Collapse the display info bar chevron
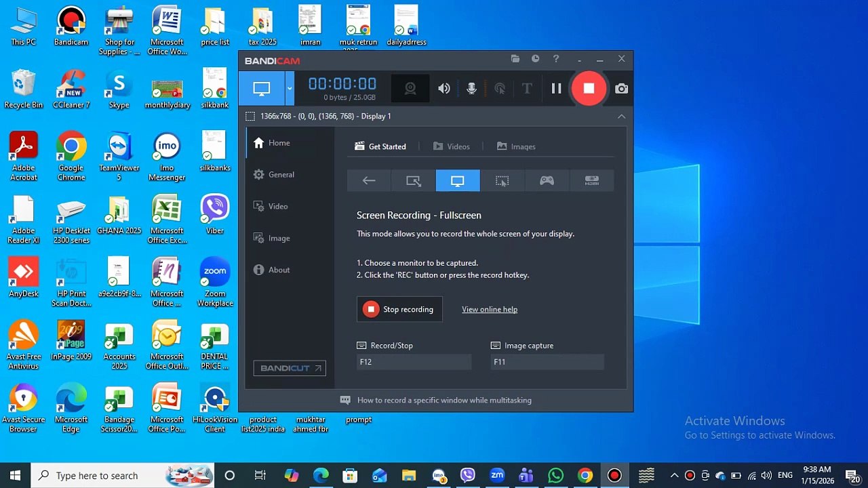The width and height of the screenshot is (868, 488). [x=621, y=117]
